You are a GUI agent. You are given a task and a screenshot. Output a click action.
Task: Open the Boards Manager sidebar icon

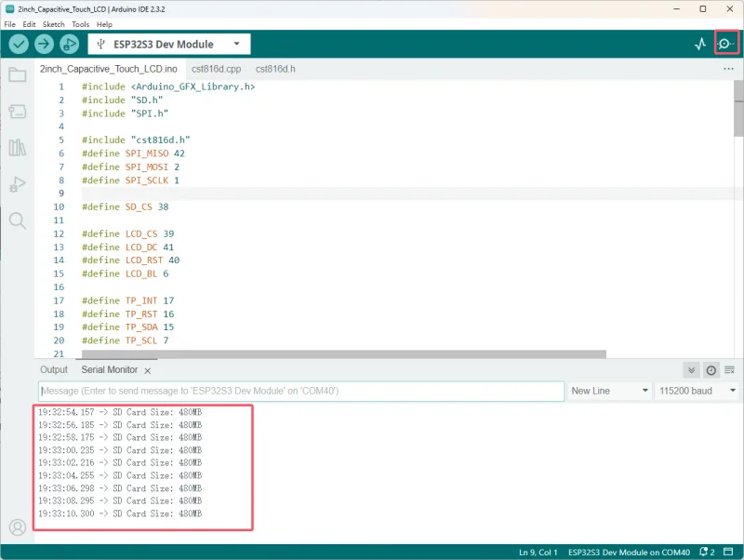pos(18,111)
